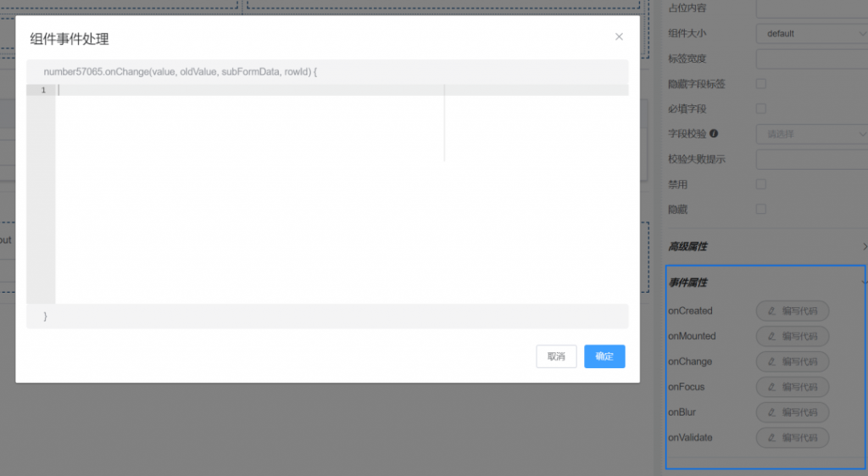Image resolution: width=868 pixels, height=476 pixels.
Task: Click the pencil icon in onBlur button
Action: pos(771,412)
